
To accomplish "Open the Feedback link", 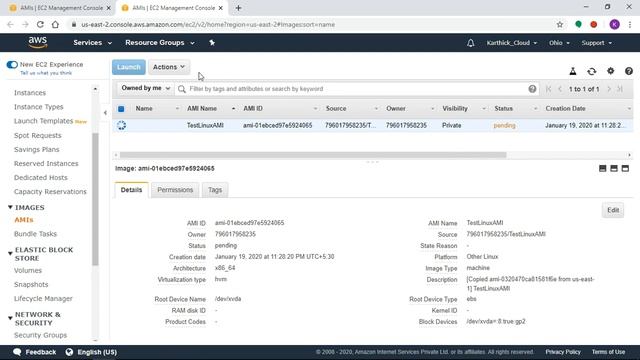I will (35, 352).
